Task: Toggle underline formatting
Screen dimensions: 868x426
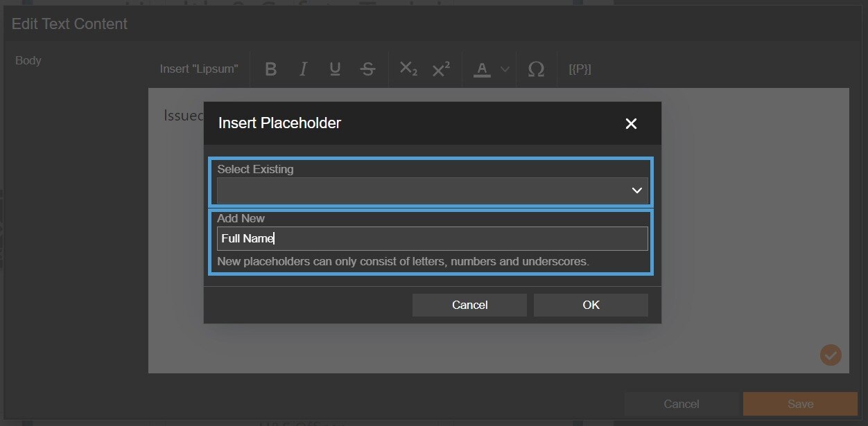Action: tap(335, 69)
